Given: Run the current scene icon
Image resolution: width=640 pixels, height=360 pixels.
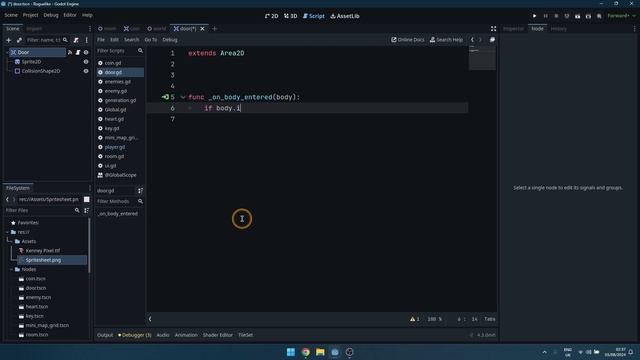Looking at the screenshot, I should point(578,16).
